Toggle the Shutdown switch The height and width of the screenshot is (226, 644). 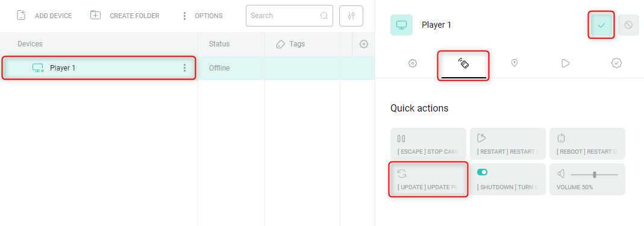point(482,172)
